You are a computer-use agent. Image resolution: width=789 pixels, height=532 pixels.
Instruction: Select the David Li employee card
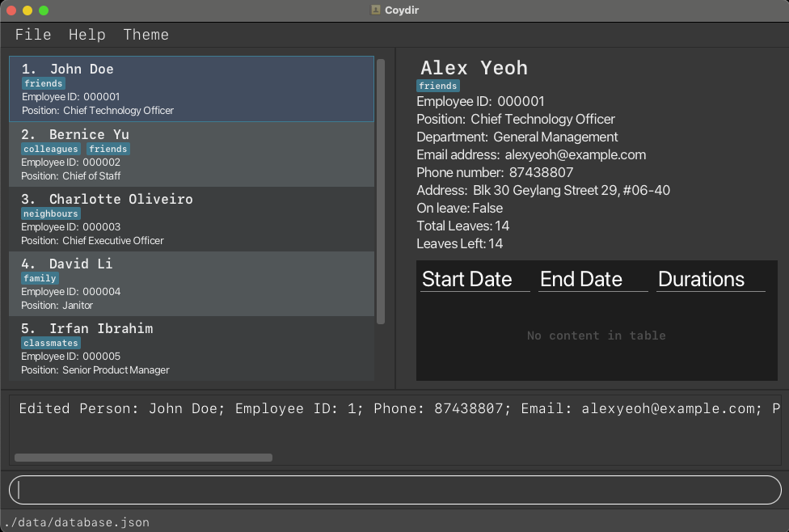[x=192, y=284]
